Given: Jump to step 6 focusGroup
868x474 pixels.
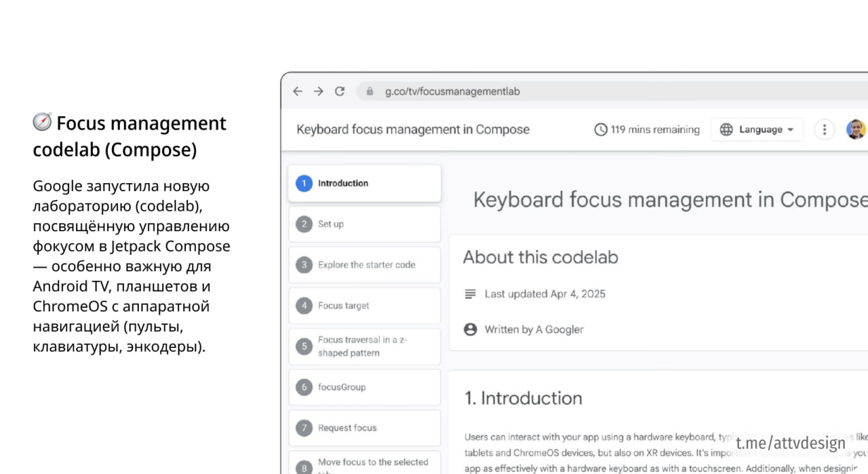Looking at the screenshot, I should click(x=365, y=387).
